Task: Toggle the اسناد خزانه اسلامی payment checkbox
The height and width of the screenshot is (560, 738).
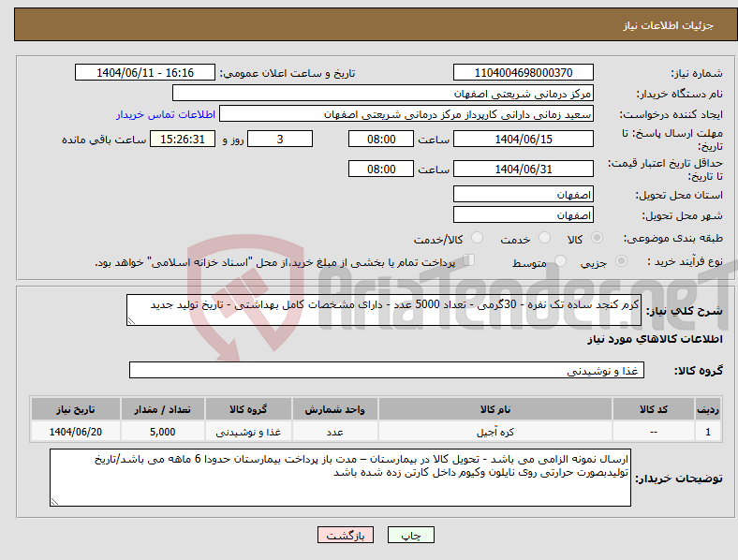Action: tap(469, 260)
